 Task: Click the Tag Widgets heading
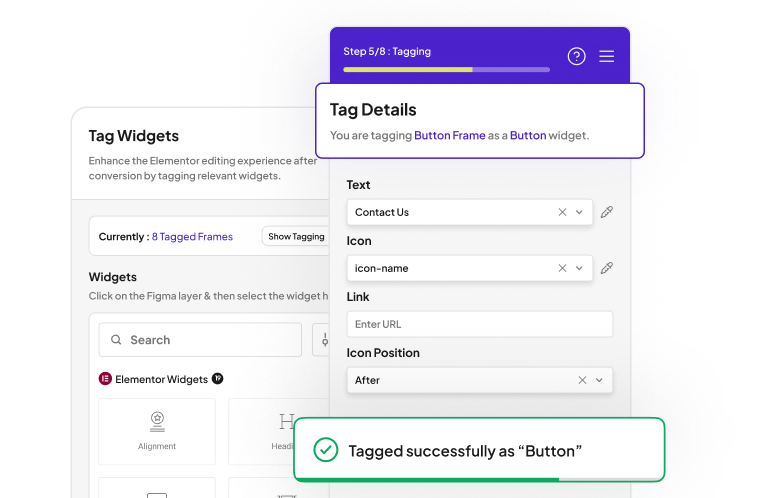133,136
